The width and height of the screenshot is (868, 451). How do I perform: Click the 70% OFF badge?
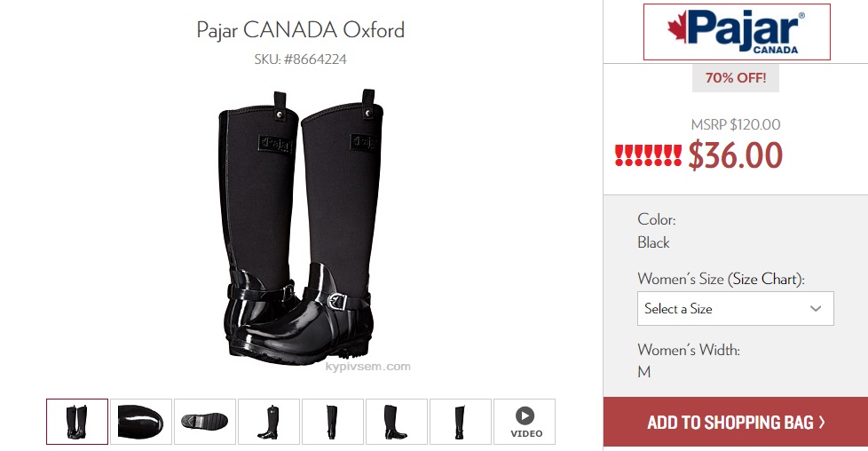pos(735,78)
